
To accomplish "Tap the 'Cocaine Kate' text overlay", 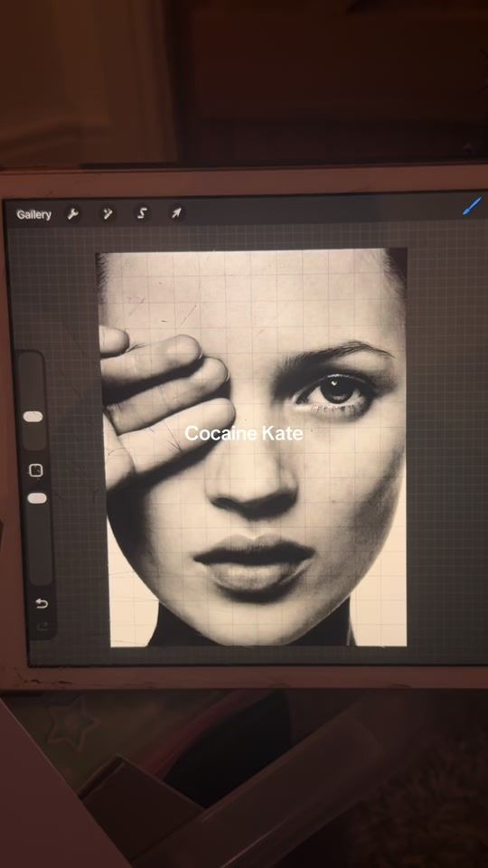I will pyautogui.click(x=244, y=433).
